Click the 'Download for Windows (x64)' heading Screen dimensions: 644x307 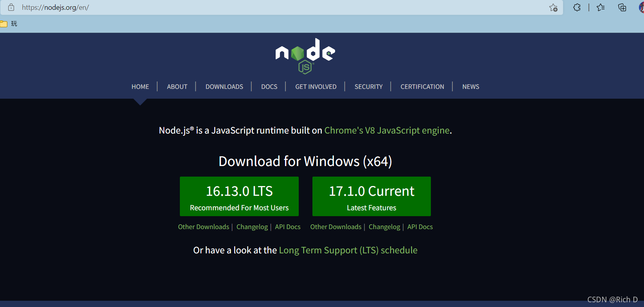coord(305,161)
